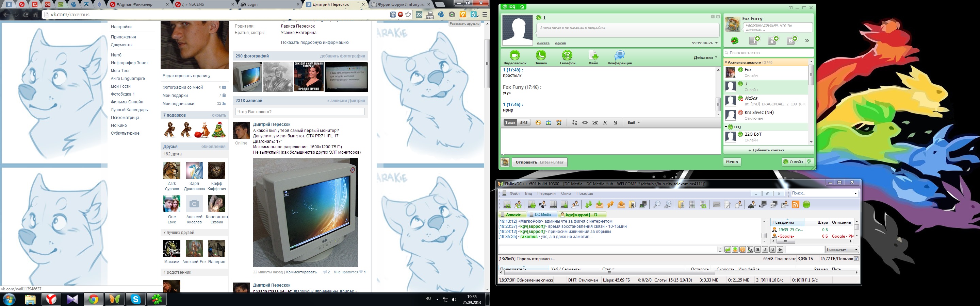Collapse the Активные диалоги group

(726, 62)
